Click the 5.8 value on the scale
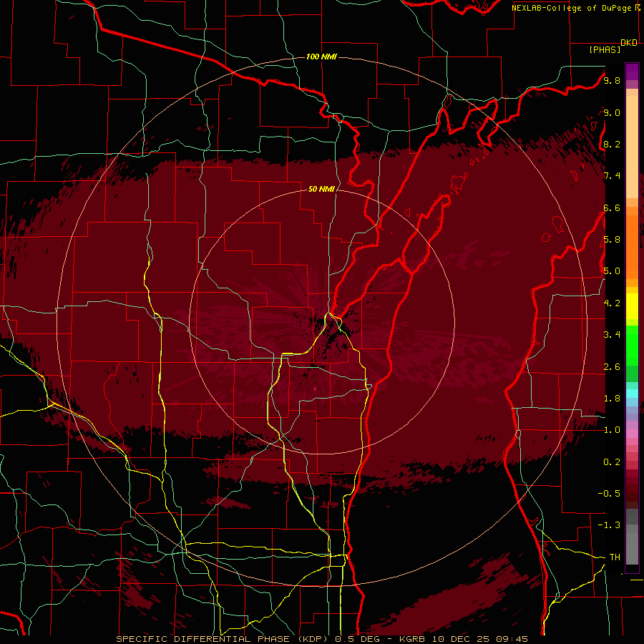644x644 pixels. coord(612,240)
